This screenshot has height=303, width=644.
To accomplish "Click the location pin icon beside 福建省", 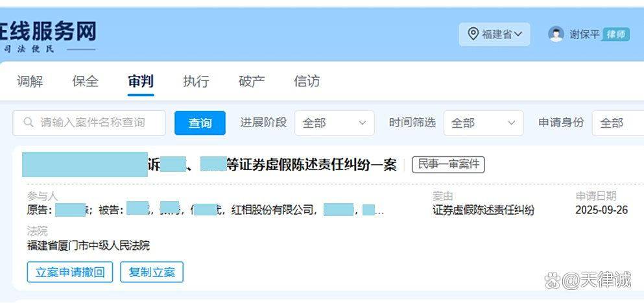I will coord(473,34).
